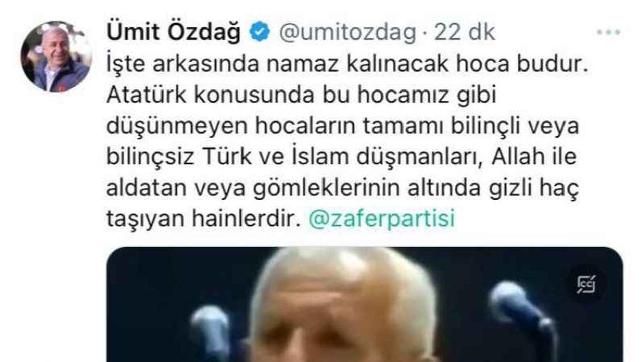644x362 pixels.
Task: Click the phrase 'taşıyan hainlerdir' in the tweet
Action: (203, 219)
